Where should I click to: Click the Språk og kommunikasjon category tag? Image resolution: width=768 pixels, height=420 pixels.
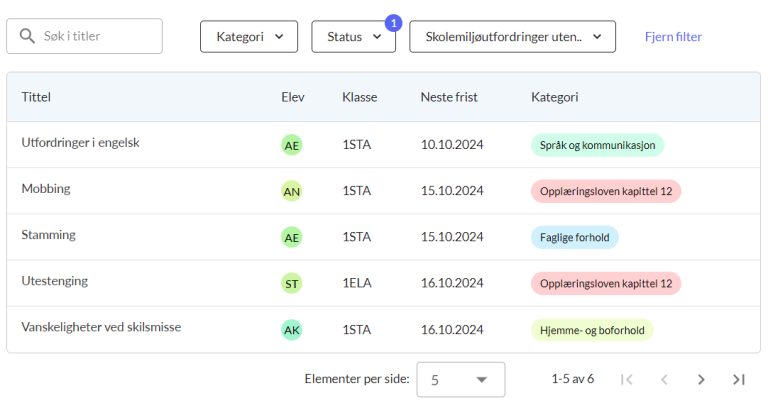point(597,145)
